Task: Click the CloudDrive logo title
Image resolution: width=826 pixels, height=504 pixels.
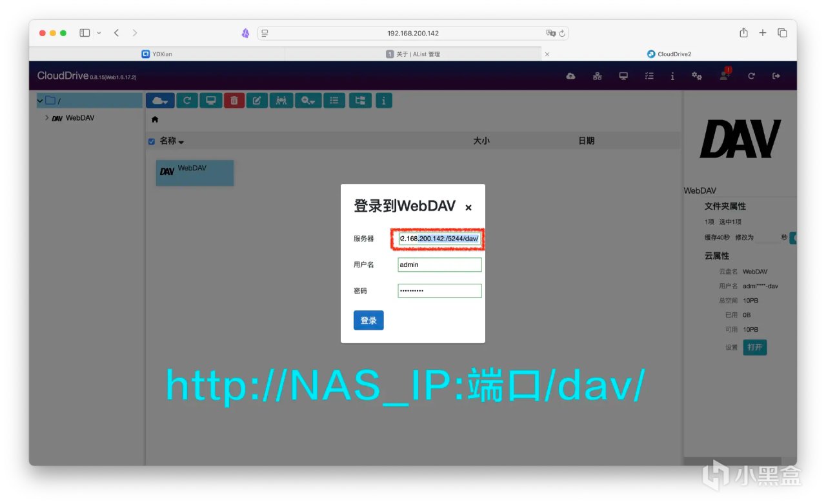Action: point(62,76)
